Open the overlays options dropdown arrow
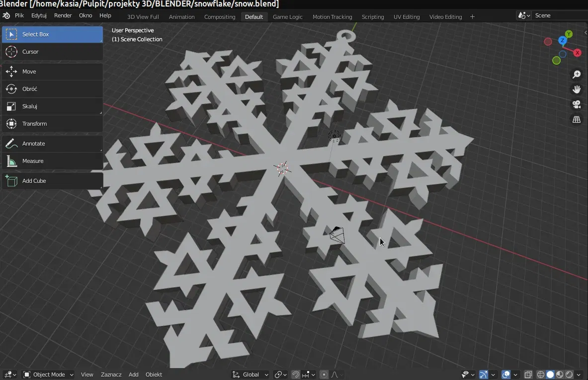Image resolution: width=588 pixels, height=380 pixels. tap(515, 375)
